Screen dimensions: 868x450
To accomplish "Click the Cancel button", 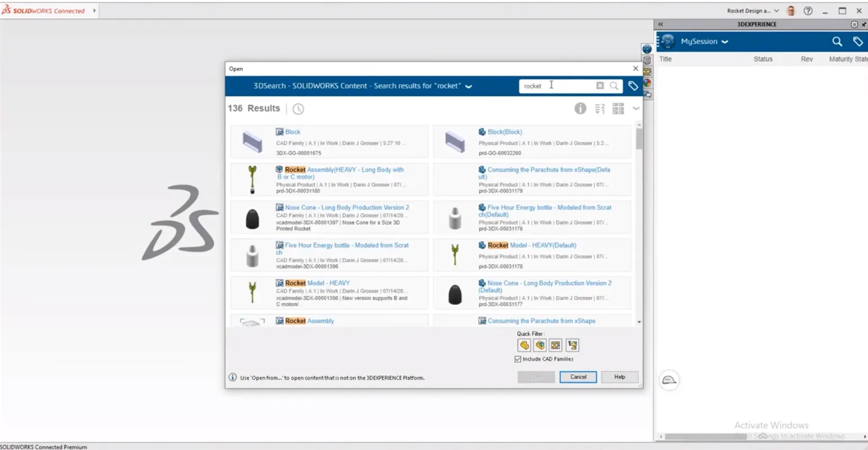I will [x=578, y=377].
